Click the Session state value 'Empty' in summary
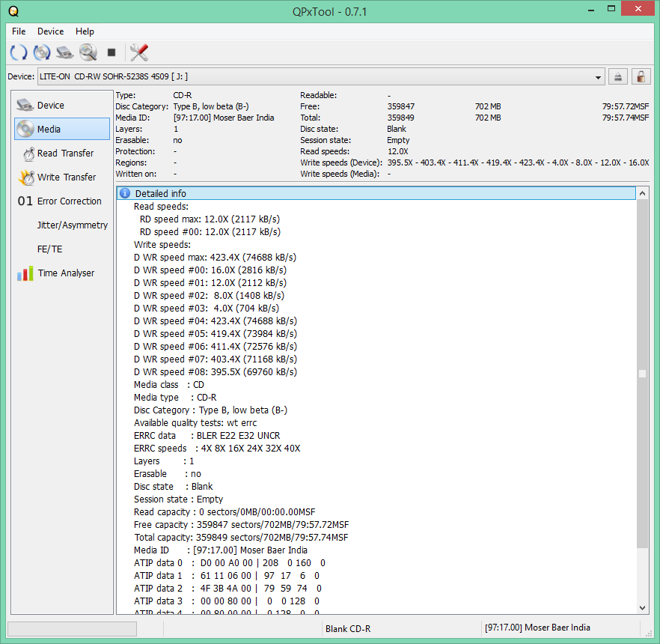This screenshot has height=644, width=660. [398, 140]
